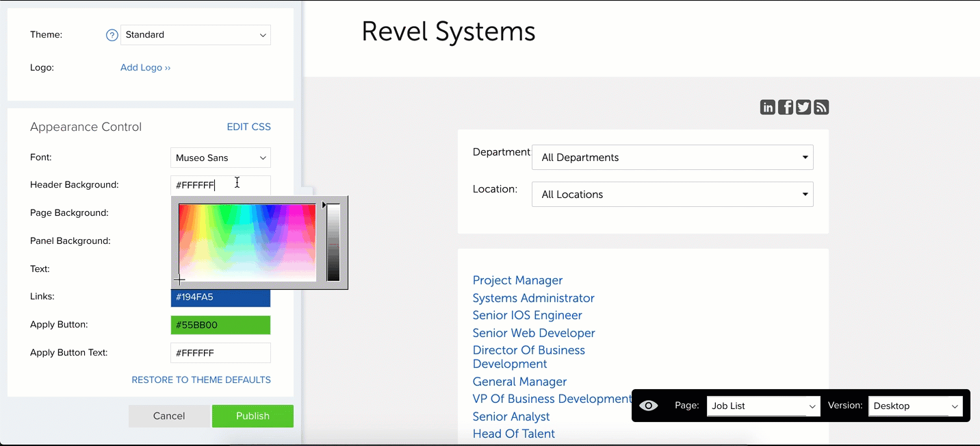Screen dimensions: 980x446
Task: Click the Apply Button color field #55BB00
Action: [x=220, y=325]
